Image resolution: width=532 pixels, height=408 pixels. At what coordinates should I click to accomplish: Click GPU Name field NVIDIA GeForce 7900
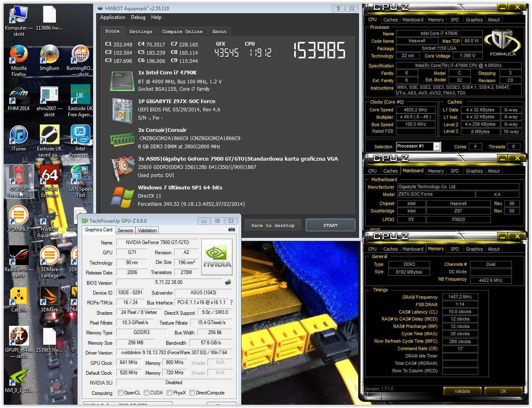[x=157, y=242]
